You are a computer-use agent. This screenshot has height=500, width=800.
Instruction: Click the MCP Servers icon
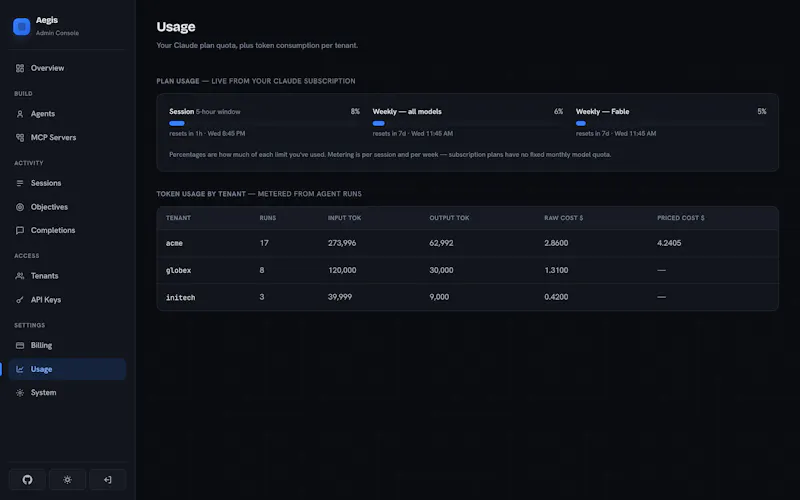(x=20, y=137)
